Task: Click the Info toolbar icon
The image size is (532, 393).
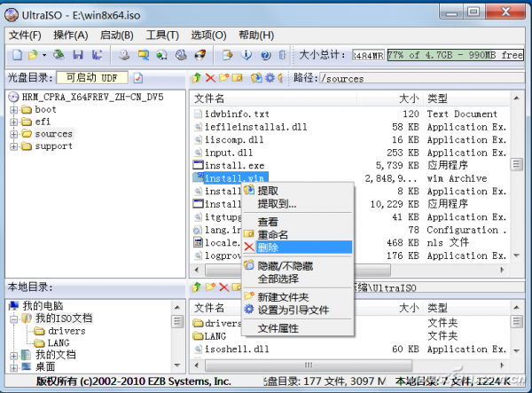Action: click(x=246, y=55)
